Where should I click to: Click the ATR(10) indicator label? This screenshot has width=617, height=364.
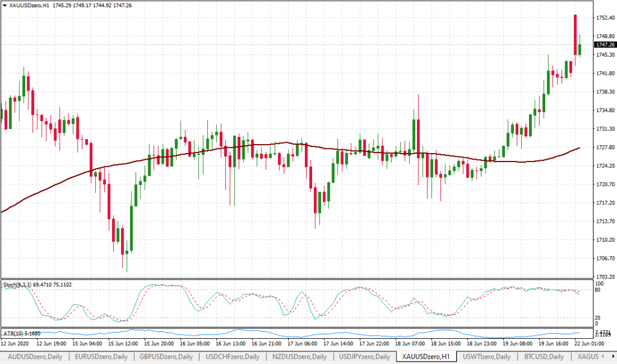coord(21,333)
